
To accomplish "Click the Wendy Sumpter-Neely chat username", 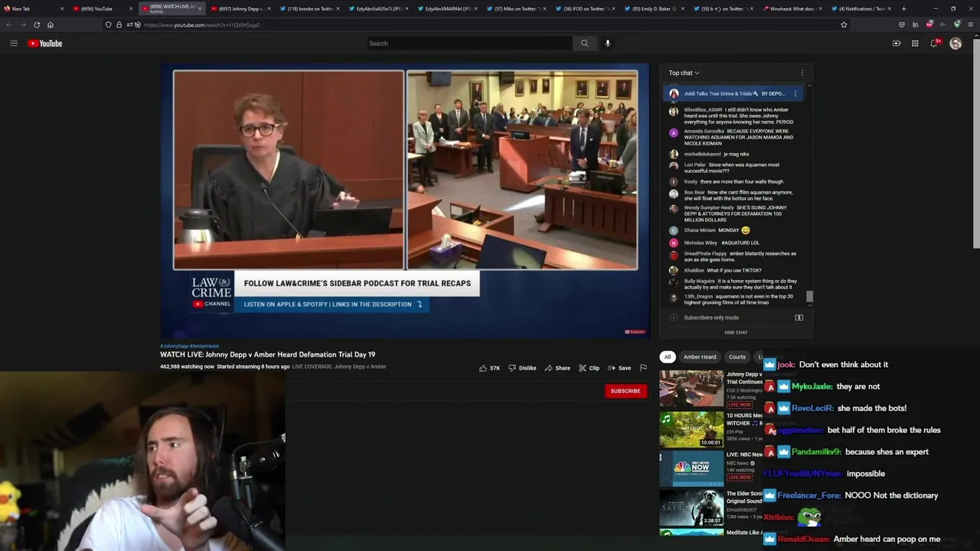I will tap(709, 207).
